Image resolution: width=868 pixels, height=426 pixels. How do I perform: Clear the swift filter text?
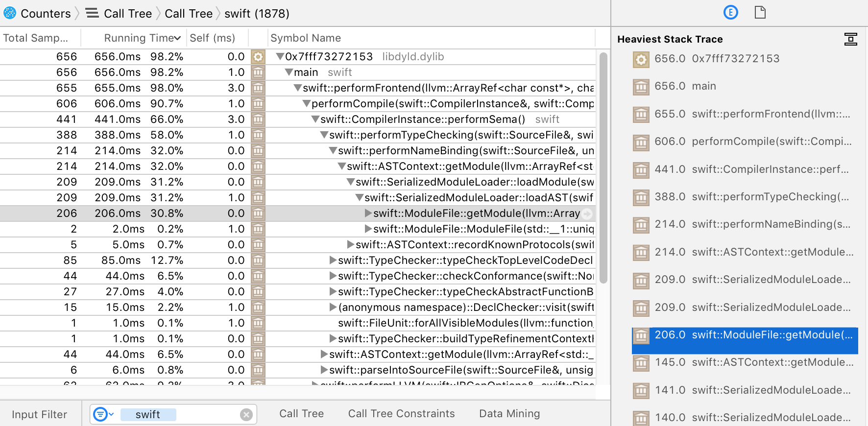[246, 415]
